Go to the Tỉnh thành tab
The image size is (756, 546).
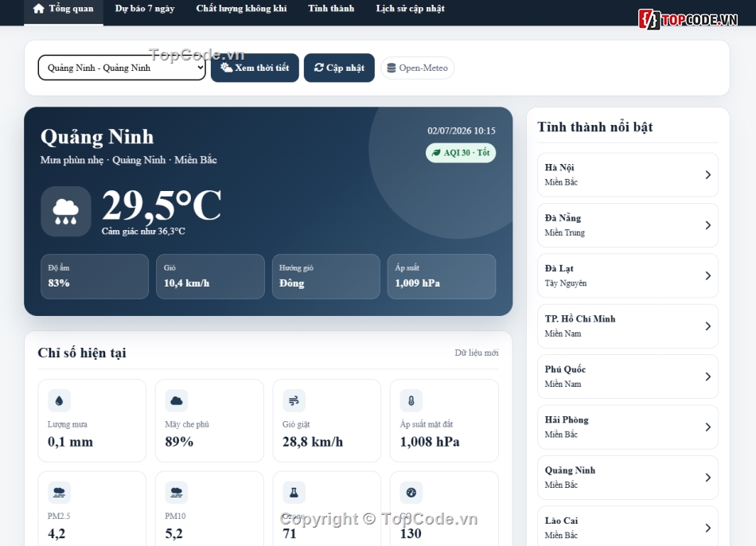(331, 9)
